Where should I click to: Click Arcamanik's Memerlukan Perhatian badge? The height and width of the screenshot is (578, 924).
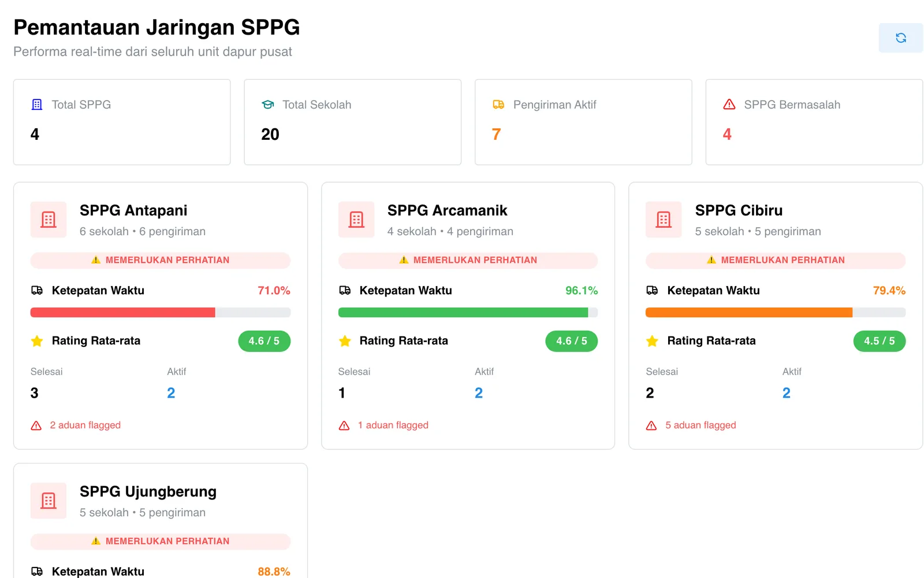point(468,260)
